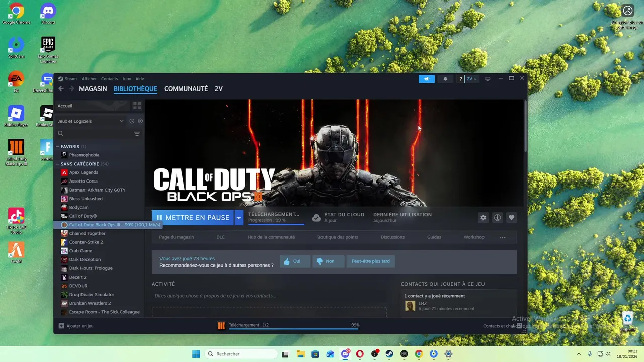Open the Steam menu
Screen dimensions: 644x362
click(71, 79)
